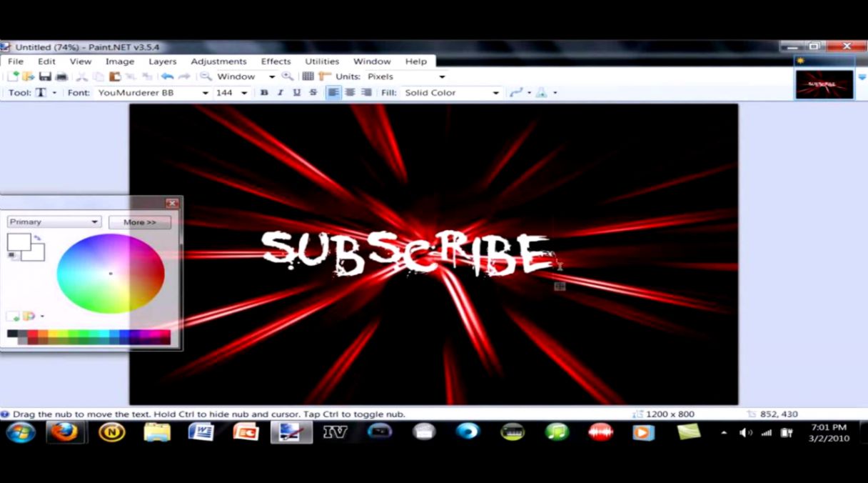Toggle Strikethrough text formatting
The height and width of the screenshot is (483, 868).
click(313, 93)
